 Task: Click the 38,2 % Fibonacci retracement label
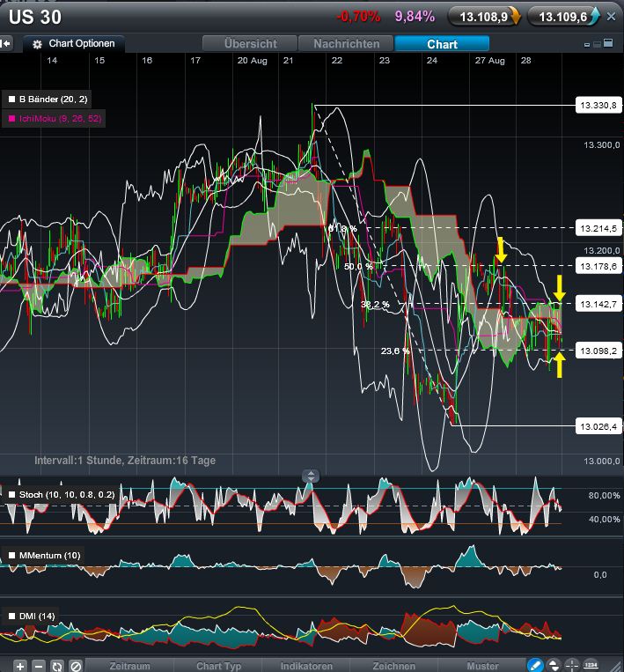tap(375, 304)
